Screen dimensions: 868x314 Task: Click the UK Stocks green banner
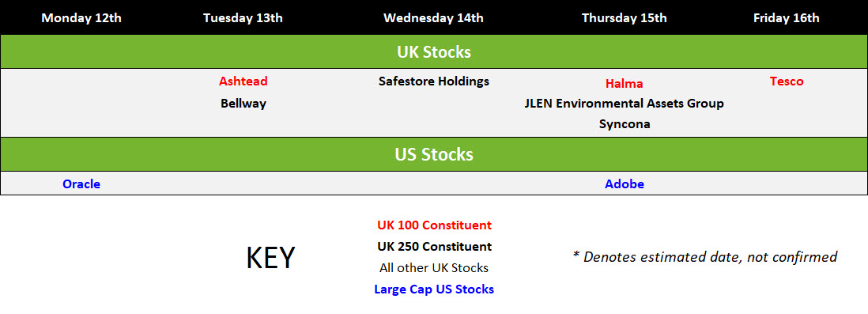434,51
